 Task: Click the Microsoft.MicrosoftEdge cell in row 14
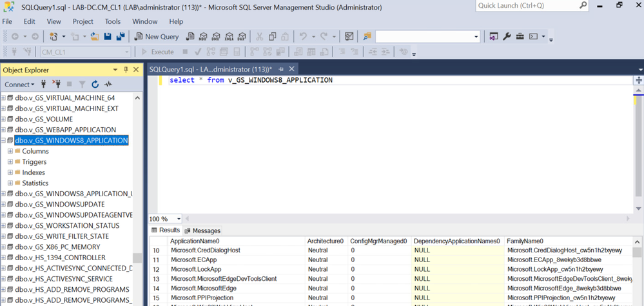coord(237,289)
